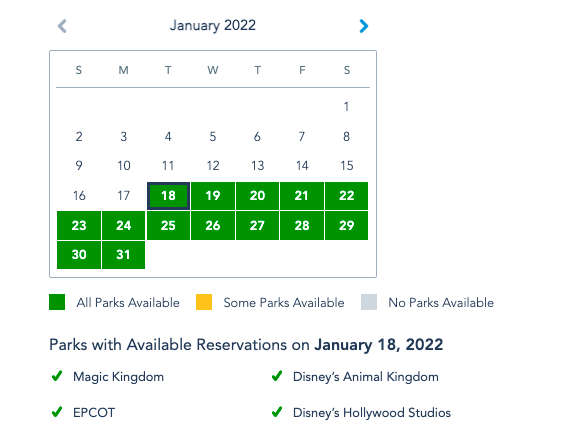Screen dimensions: 575x440
Task: Select January 31 date cell
Action: (123, 255)
